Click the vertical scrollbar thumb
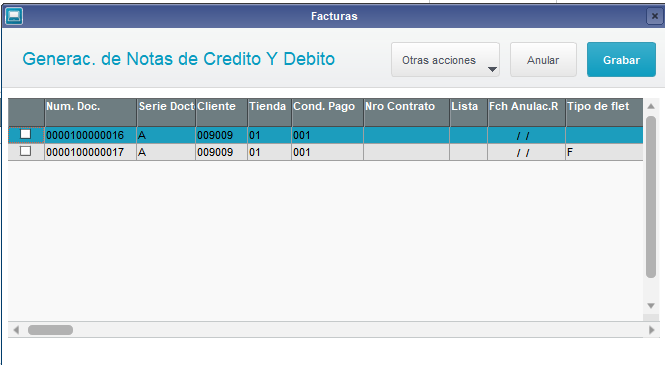Image resolution: width=665 pixels, height=365 pixels. click(651, 197)
